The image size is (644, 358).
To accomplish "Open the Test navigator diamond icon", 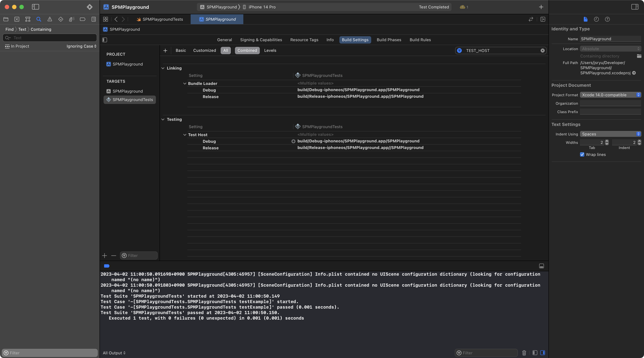I will 61,19.
